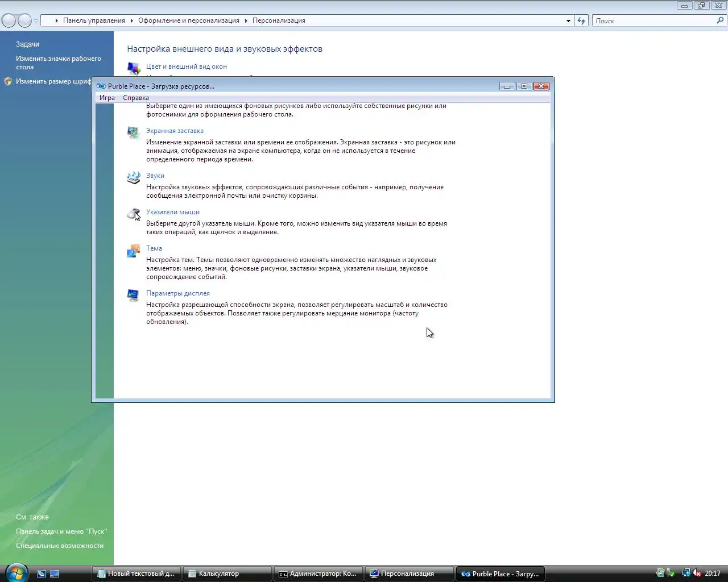Image resolution: width=728 pixels, height=582 pixels.
Task: Open the Windows Start orb
Action: 16,573
